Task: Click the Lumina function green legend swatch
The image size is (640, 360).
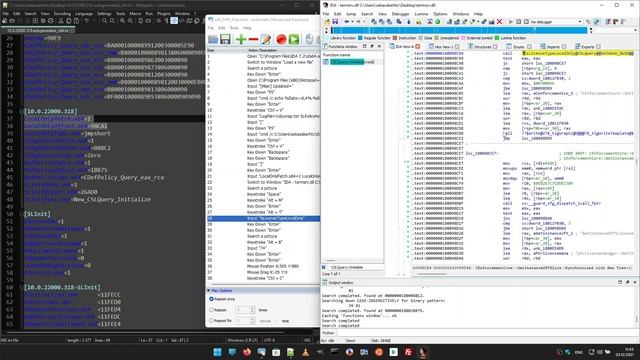Action: coord(497,38)
